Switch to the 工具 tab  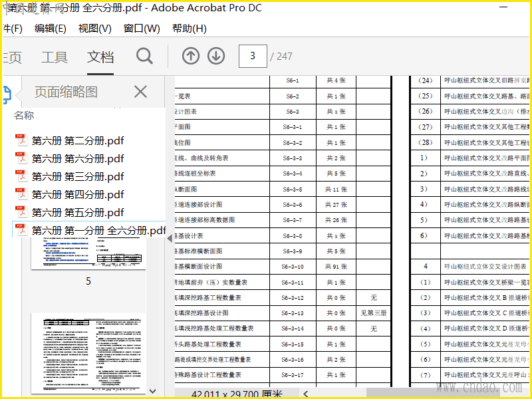pos(55,57)
